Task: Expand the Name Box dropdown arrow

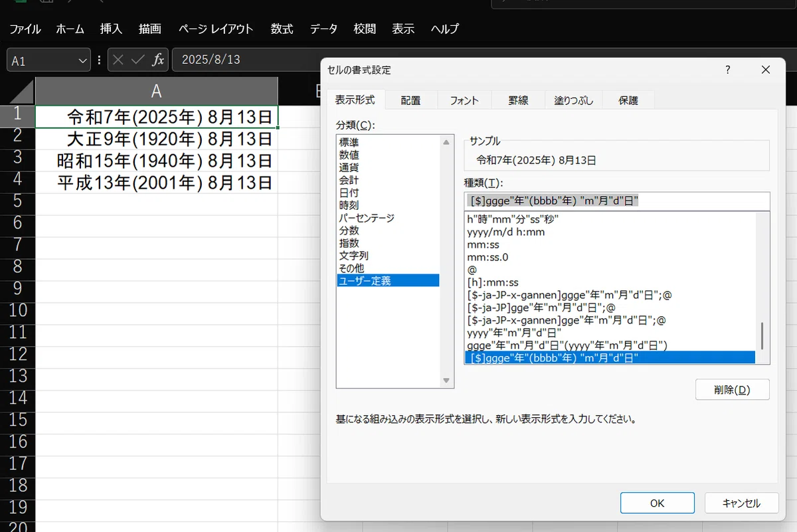Action: [83, 60]
